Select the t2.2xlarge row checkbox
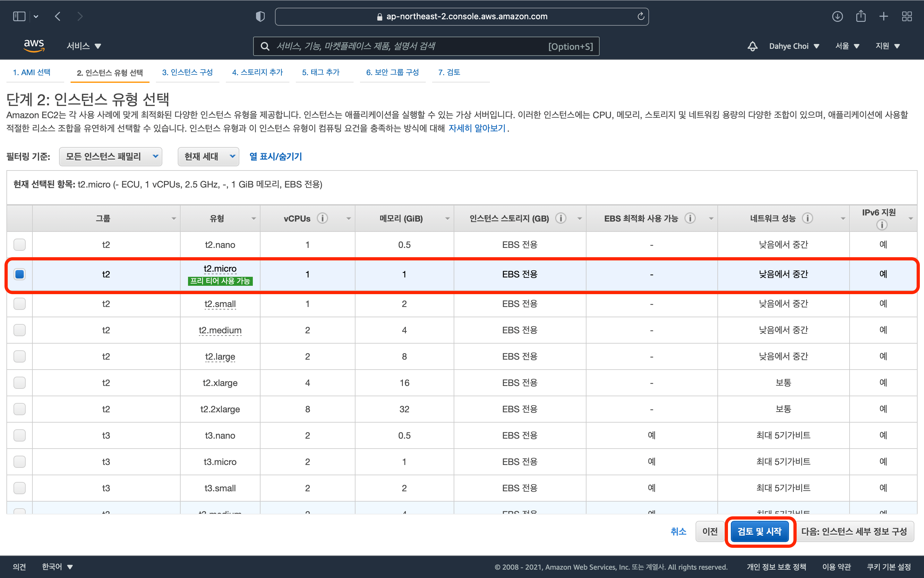924x578 pixels. pyautogui.click(x=20, y=409)
